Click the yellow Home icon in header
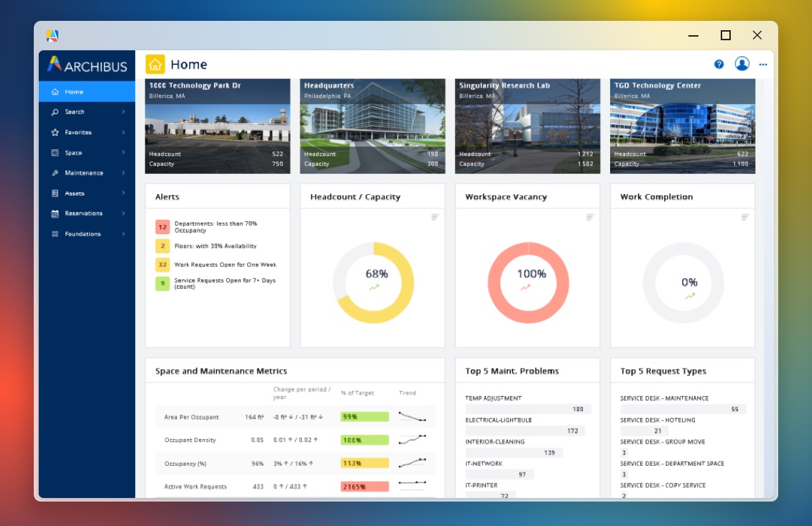 tap(155, 64)
